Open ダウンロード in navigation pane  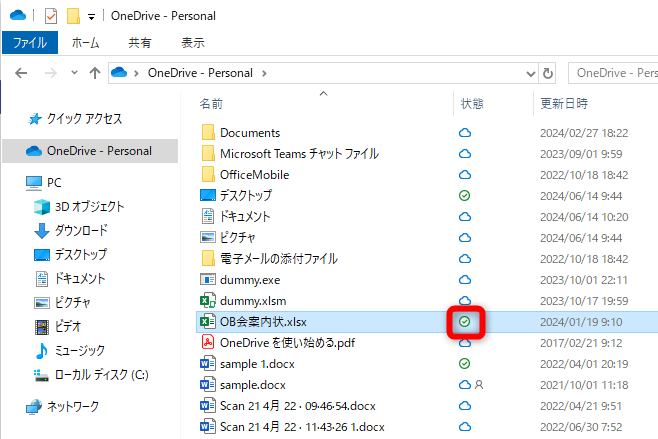81,230
